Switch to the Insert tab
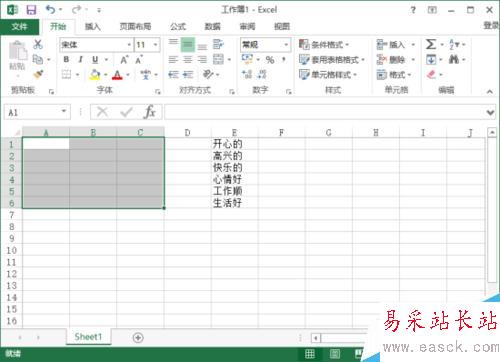This screenshot has height=362, width=500. pyautogui.click(x=92, y=27)
